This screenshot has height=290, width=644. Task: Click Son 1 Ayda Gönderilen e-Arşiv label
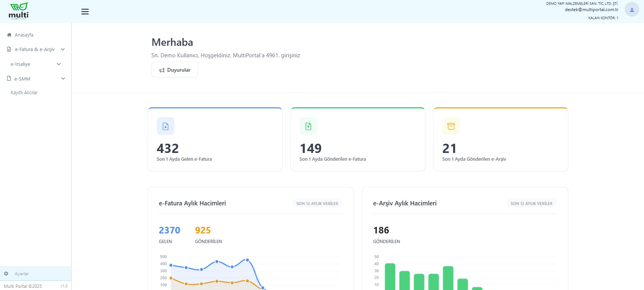474,159
